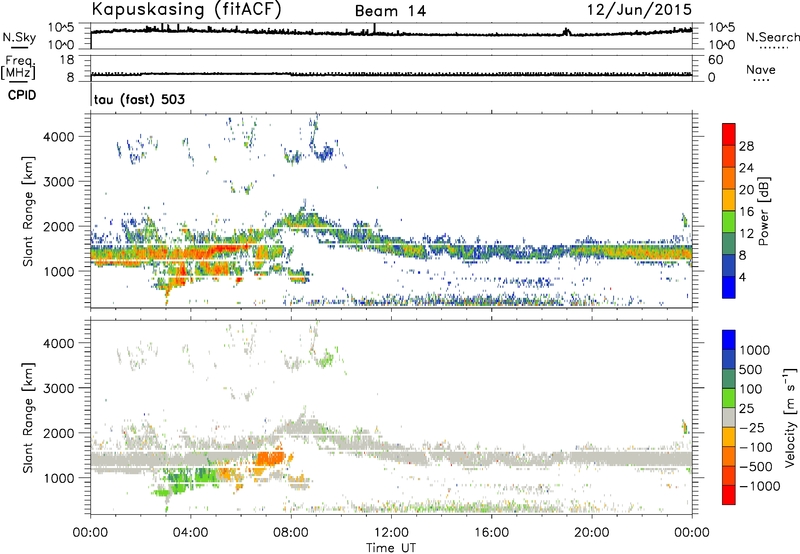
Task: Click the '100' tick on the Velocity colorbar
Action: coord(752,389)
